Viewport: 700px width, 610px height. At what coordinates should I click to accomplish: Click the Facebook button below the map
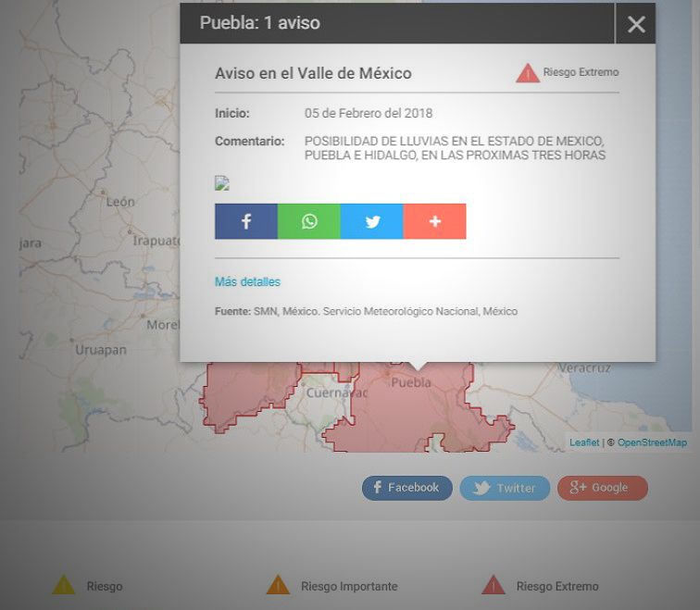406,488
